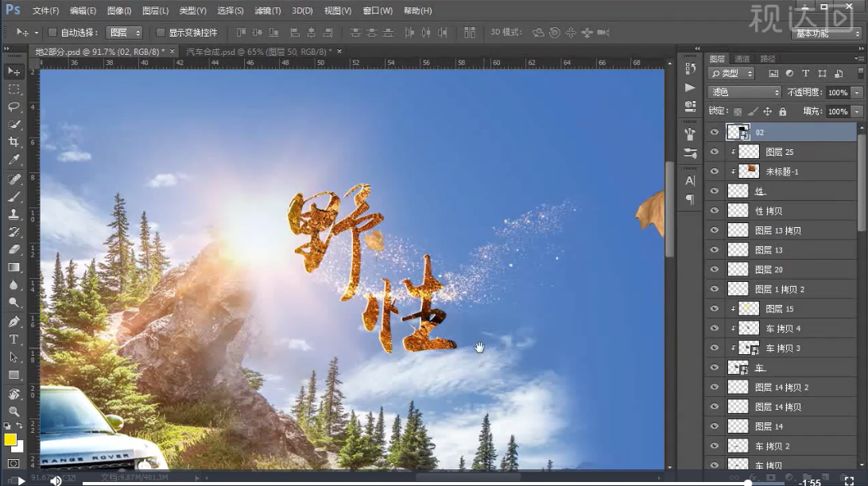The width and height of the screenshot is (868, 486).
Task: Hide layer 图层 25 visibility eye
Action: tap(714, 152)
